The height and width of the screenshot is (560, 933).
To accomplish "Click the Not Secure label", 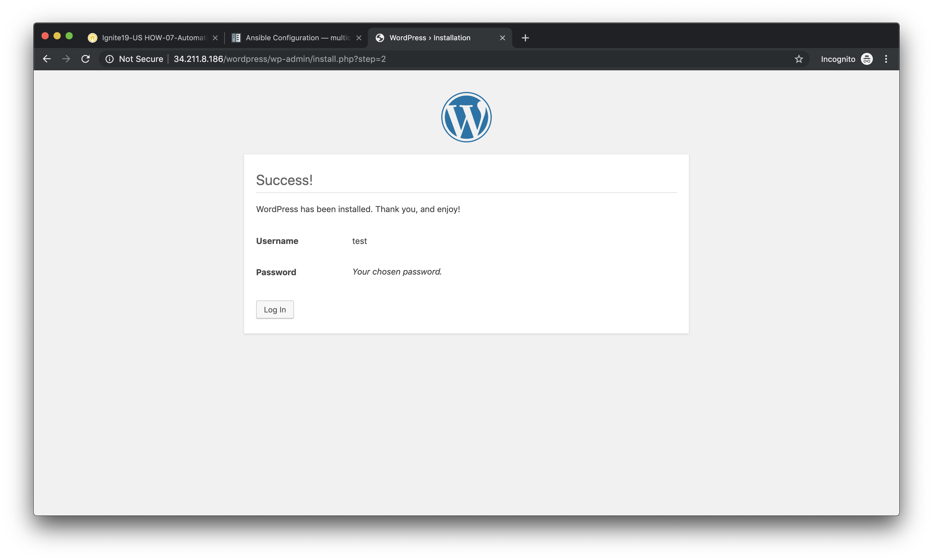I will point(141,59).
